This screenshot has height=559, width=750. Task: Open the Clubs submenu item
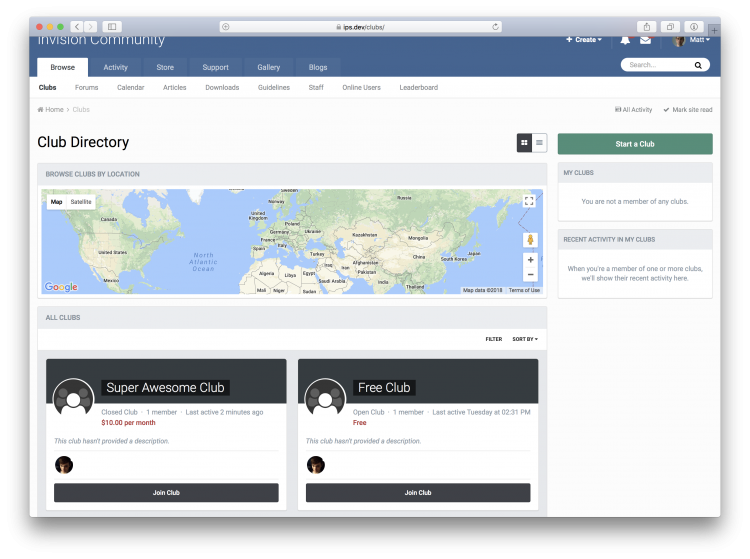[x=47, y=88]
